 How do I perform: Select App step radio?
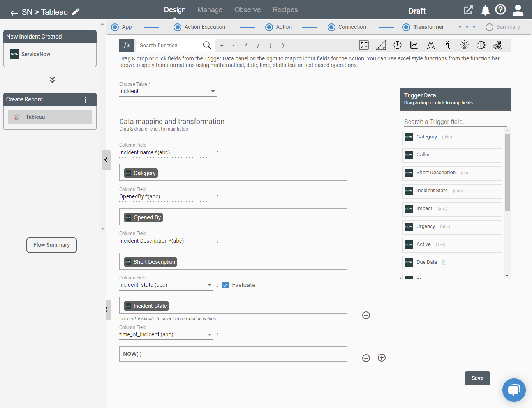click(115, 27)
